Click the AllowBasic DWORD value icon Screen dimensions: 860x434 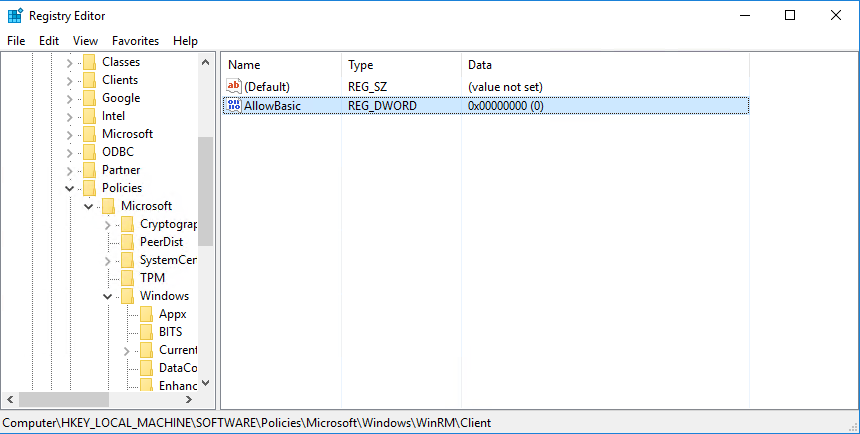coord(234,106)
